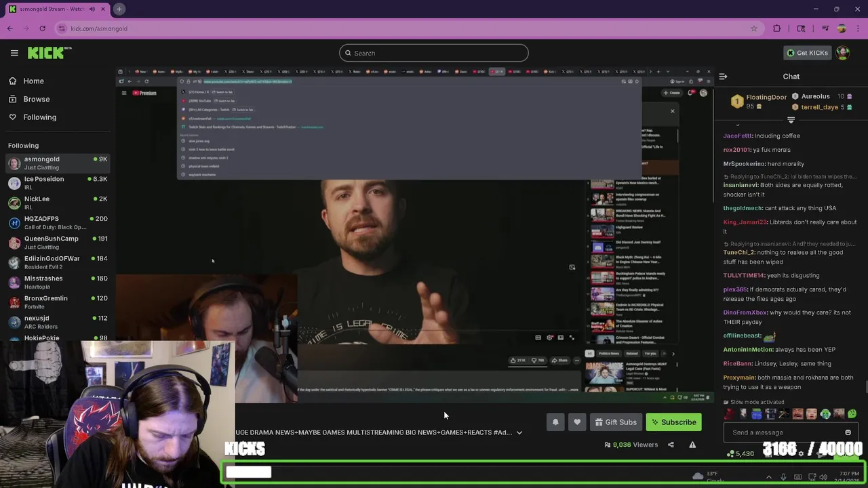Toggle stream notifications bell
Screen dimensions: 868x488
tap(555, 422)
